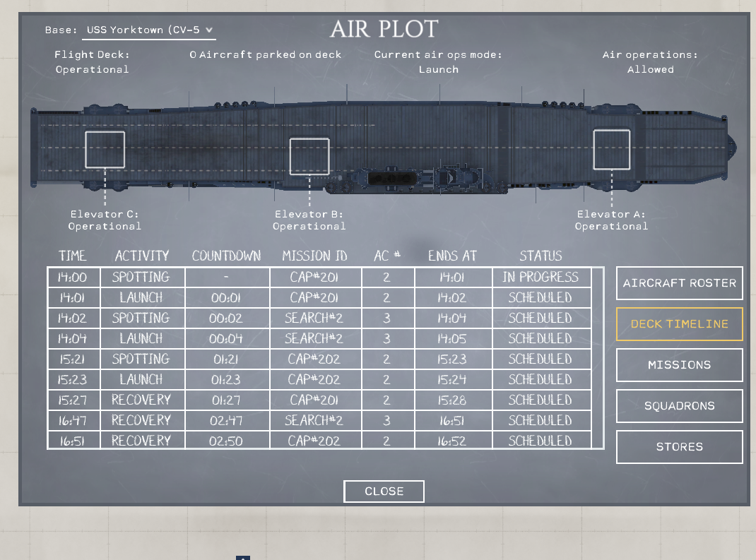Click the 'Flight Deck: Operational' status text

coord(92,61)
